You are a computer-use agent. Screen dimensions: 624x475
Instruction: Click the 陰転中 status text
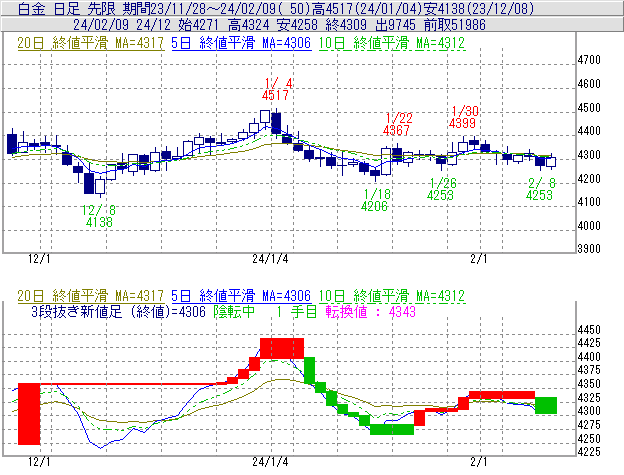pos(234,312)
